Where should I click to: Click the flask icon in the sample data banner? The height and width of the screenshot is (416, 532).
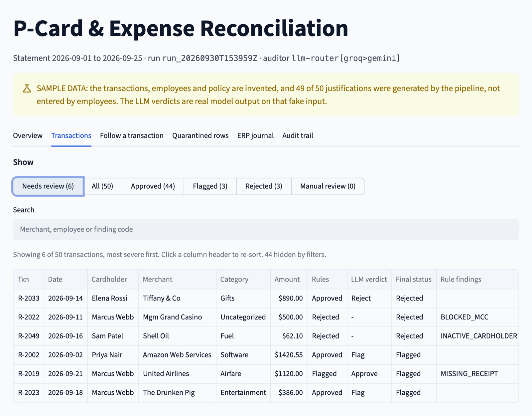click(27, 89)
